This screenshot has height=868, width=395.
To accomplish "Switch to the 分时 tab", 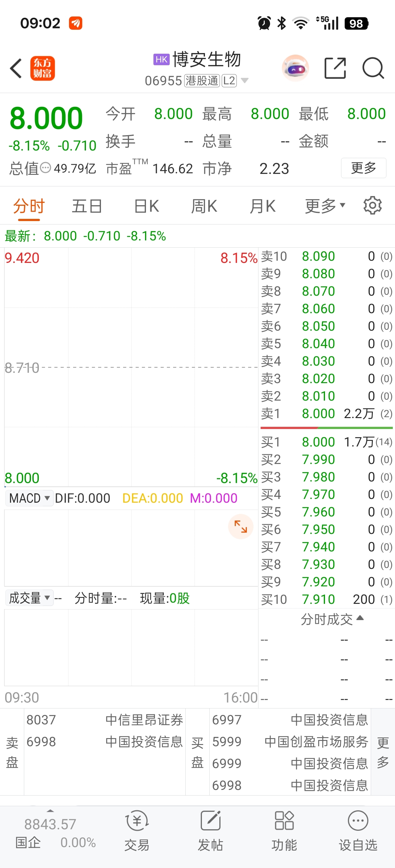I will pyautogui.click(x=29, y=206).
